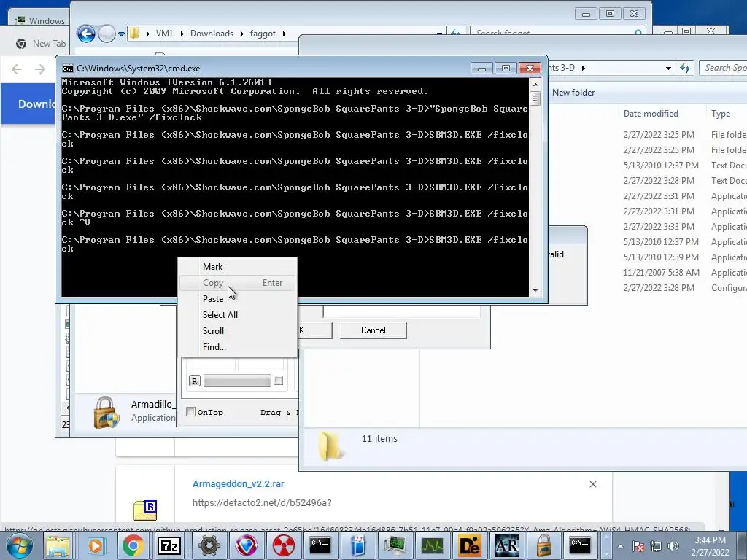747x560 pixels.
Task: Toggle the OnTop checkbox
Action: [x=190, y=412]
